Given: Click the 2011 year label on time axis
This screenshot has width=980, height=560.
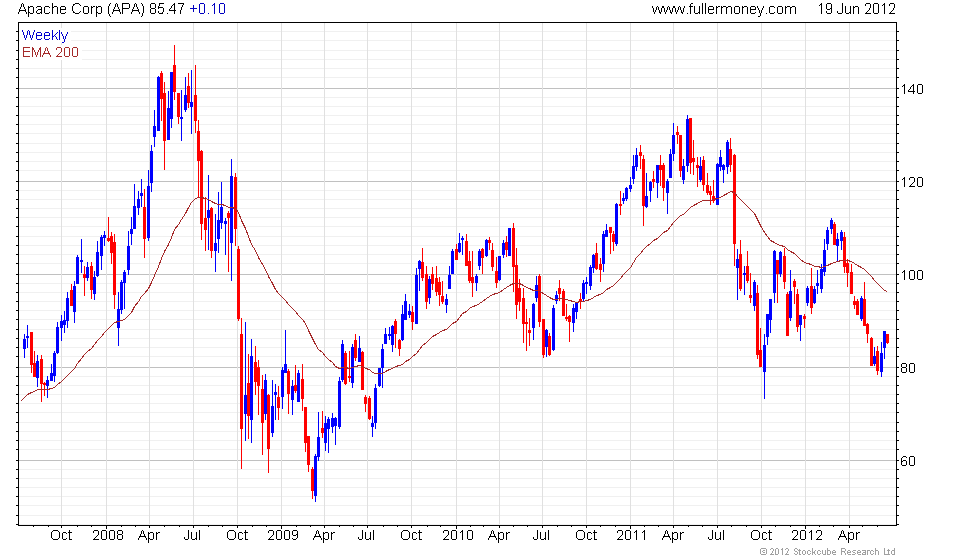Looking at the screenshot, I should tap(631, 536).
